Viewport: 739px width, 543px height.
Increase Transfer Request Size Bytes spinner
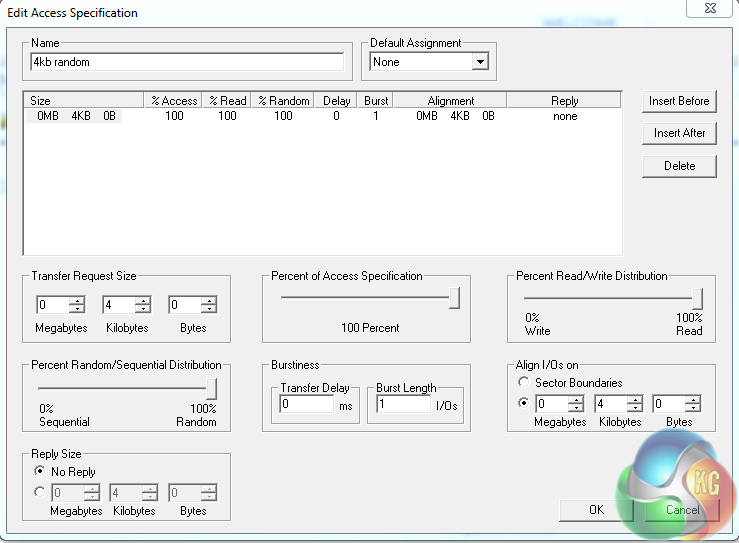tap(208, 301)
